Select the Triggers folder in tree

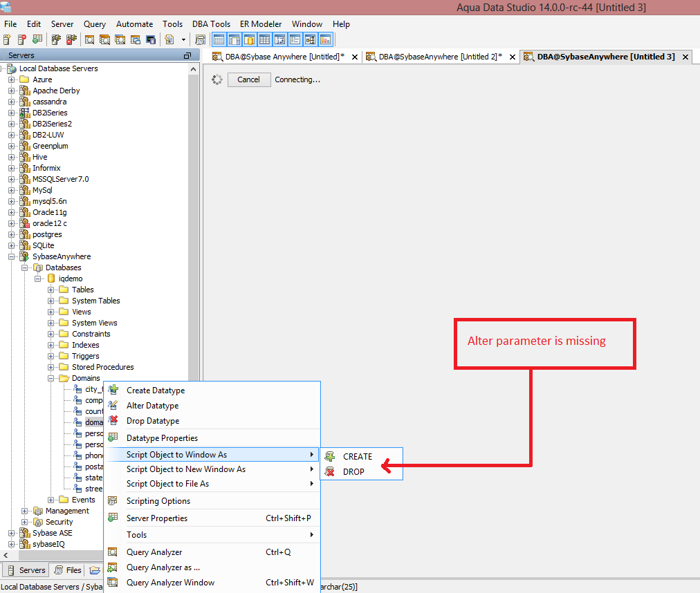tap(85, 356)
